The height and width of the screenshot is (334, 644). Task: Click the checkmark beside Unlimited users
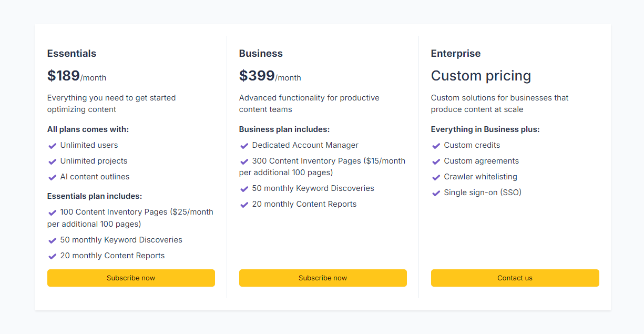click(52, 146)
